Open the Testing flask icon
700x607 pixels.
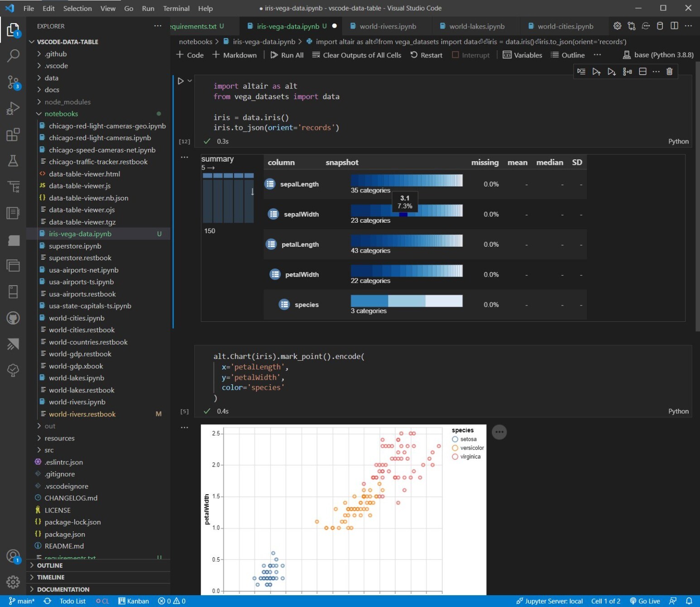13,161
